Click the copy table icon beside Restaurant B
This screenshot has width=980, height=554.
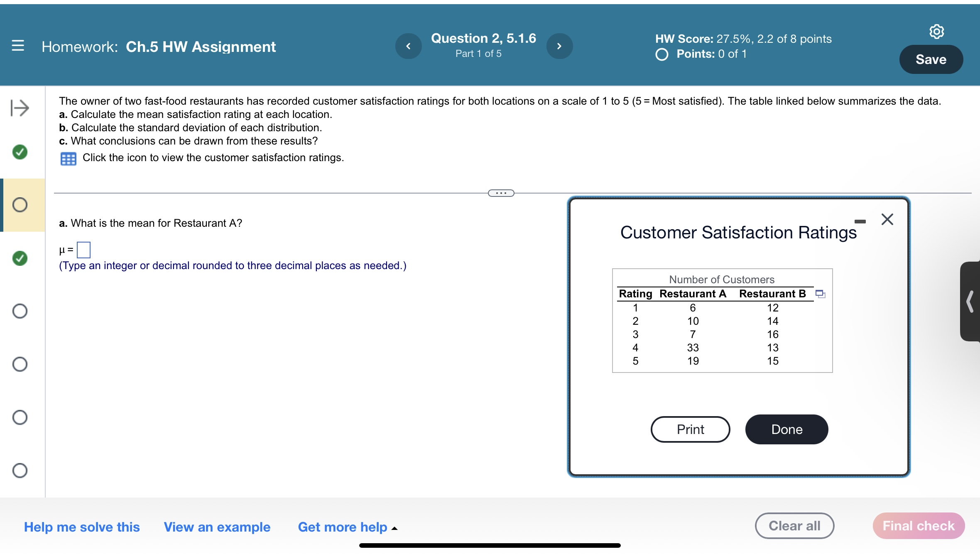click(820, 294)
